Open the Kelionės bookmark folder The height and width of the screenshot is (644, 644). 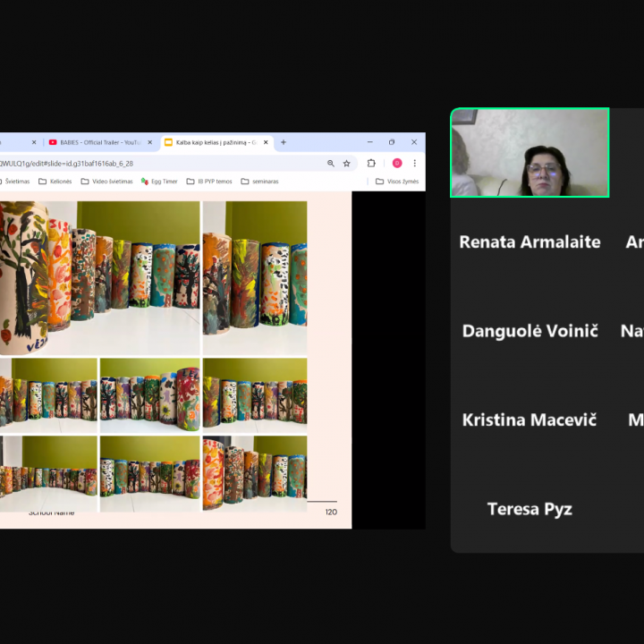[x=55, y=182]
